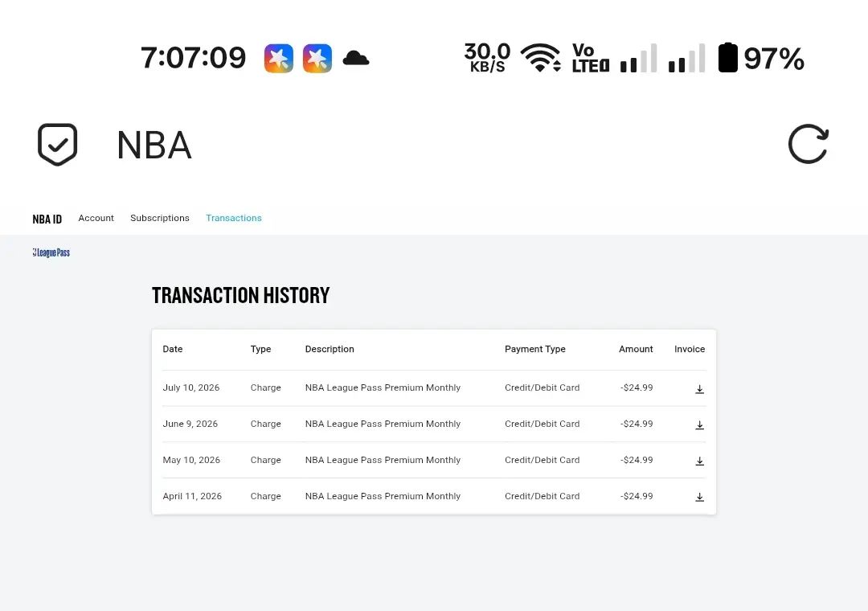
Task: Download the April 11, 2026 invoice
Action: [700, 497]
